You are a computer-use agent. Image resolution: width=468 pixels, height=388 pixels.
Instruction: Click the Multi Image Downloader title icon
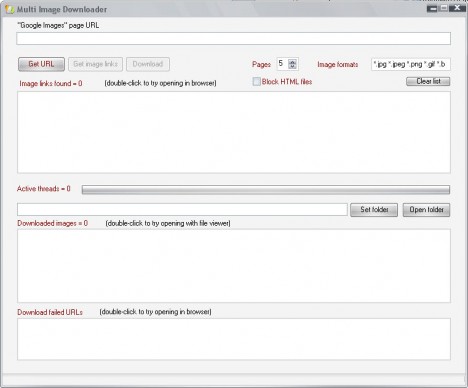tap(10, 9)
